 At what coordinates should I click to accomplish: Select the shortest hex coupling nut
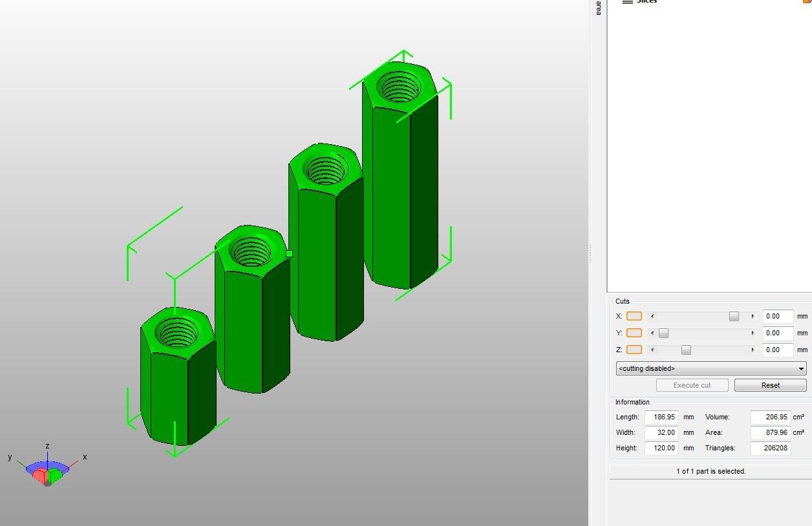178,376
